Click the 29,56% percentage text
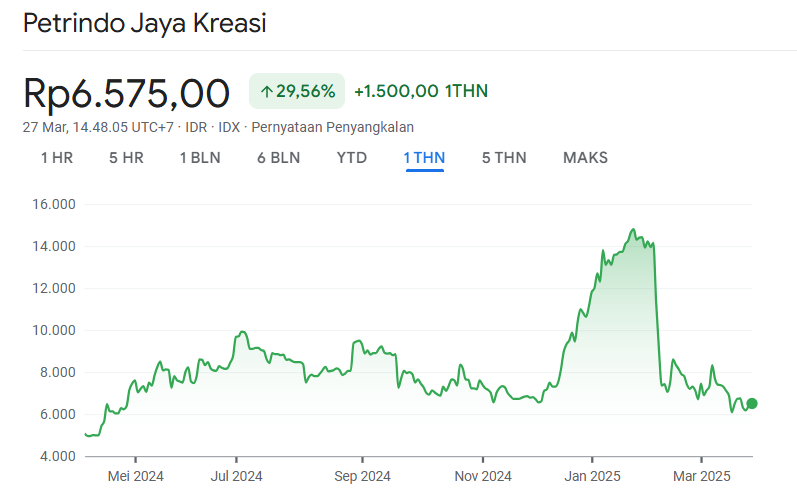This screenshot has height=504, width=797. pos(306,92)
